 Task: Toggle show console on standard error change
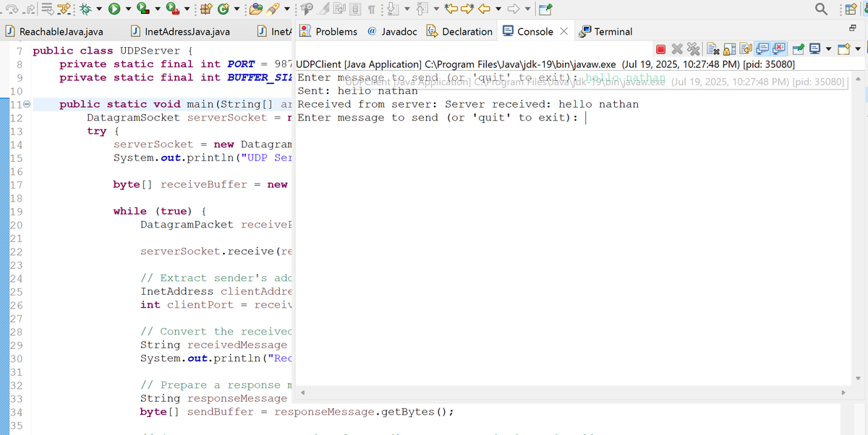point(779,49)
